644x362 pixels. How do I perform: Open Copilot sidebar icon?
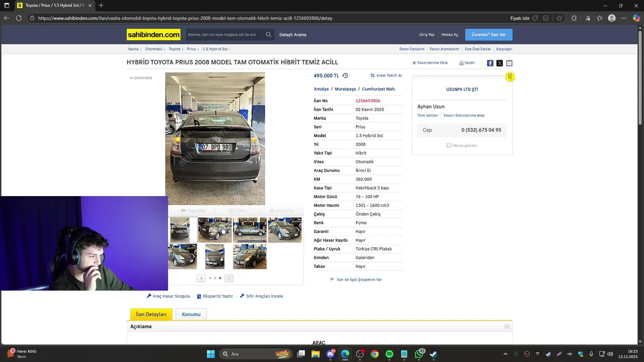(x=636, y=18)
